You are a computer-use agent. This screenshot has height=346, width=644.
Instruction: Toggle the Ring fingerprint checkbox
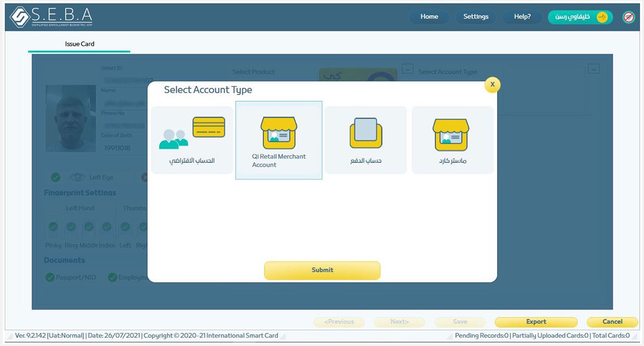(x=71, y=227)
